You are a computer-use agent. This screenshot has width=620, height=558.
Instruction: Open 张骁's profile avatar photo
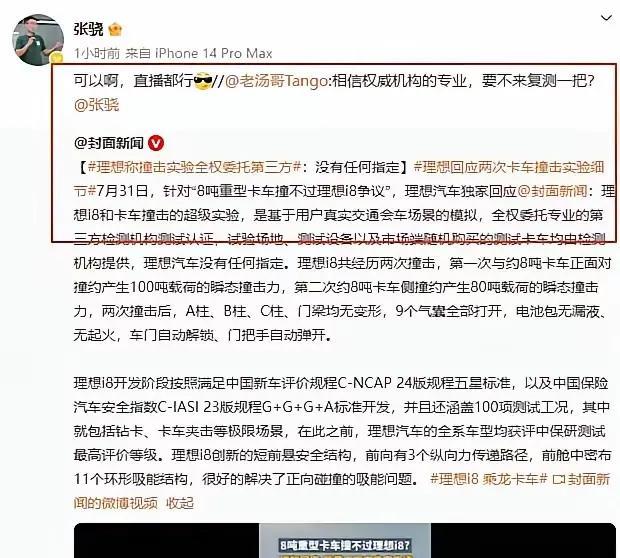[x=38, y=40]
